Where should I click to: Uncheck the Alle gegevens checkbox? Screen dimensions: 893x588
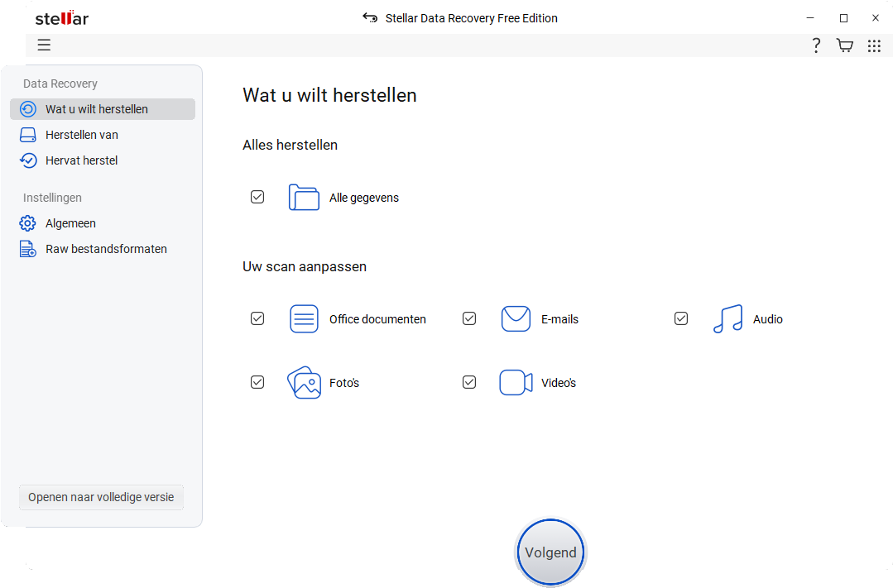coord(257,197)
